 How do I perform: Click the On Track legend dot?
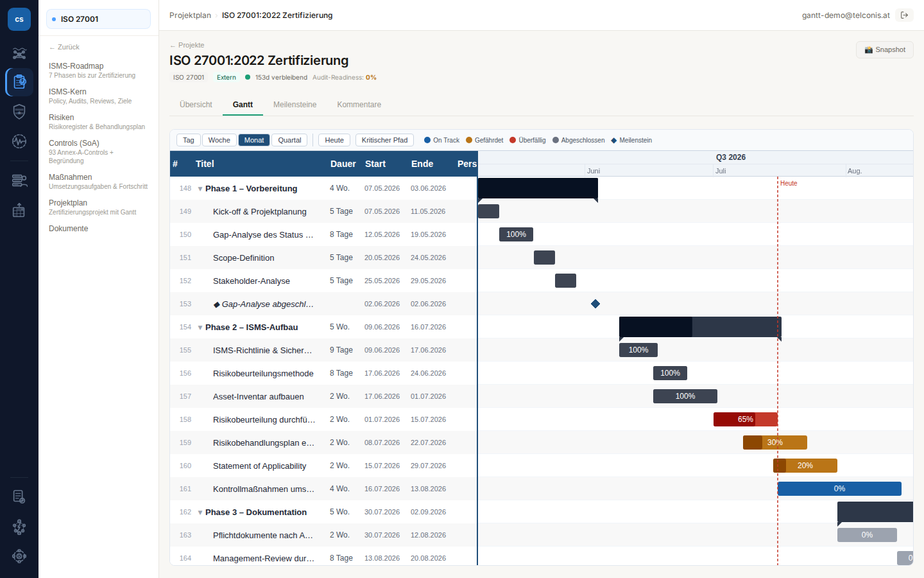tap(427, 140)
